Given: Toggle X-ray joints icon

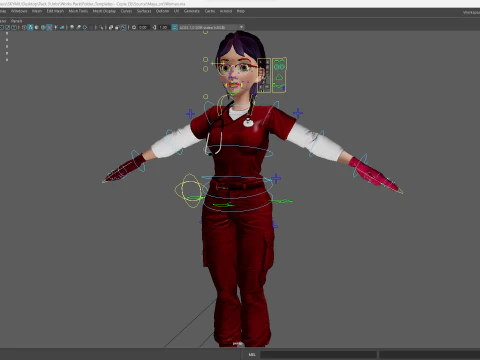Looking at the screenshot, I should 123,27.
